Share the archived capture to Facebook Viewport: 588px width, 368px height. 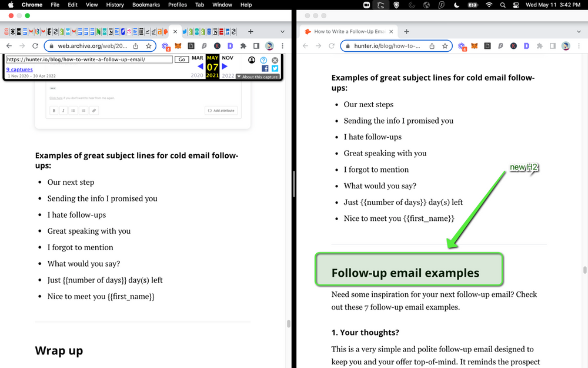(266, 68)
